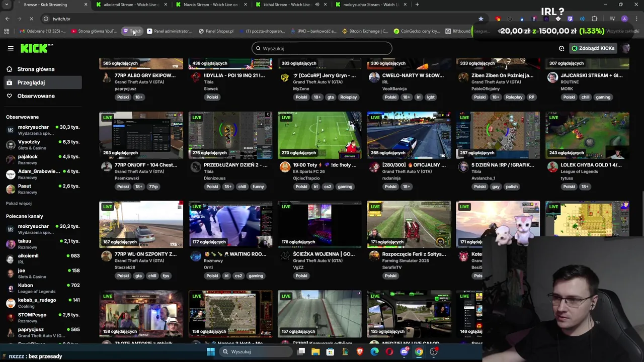
Task: Click the Zdobądź KICKs button
Action: tap(593, 48)
